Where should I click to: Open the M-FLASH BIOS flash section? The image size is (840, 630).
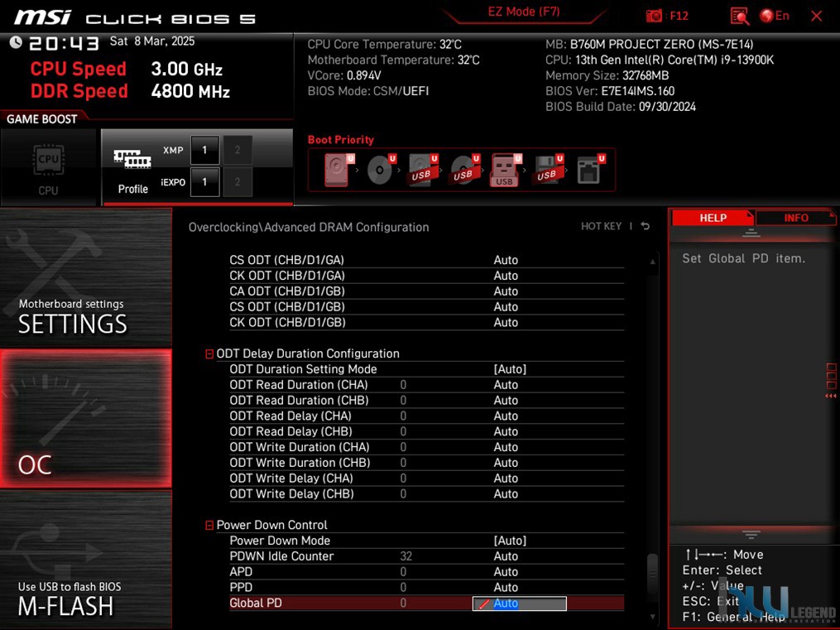coord(86,560)
